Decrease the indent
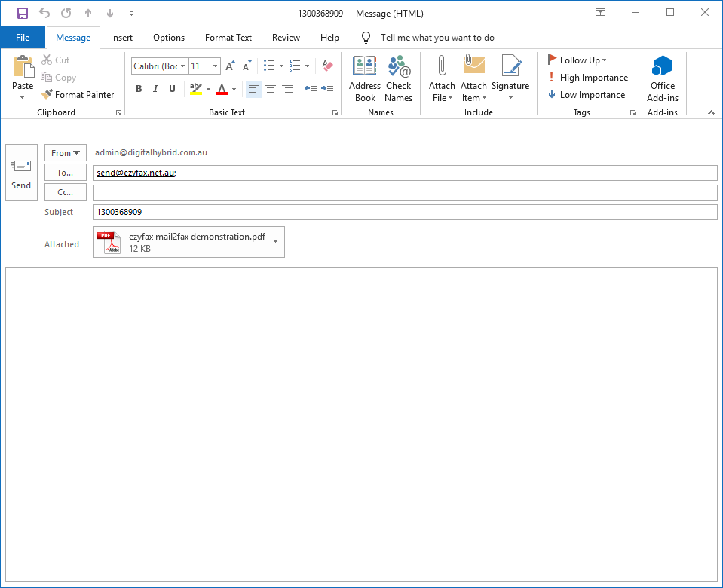Viewport: 723px width, 588px height. click(311, 88)
